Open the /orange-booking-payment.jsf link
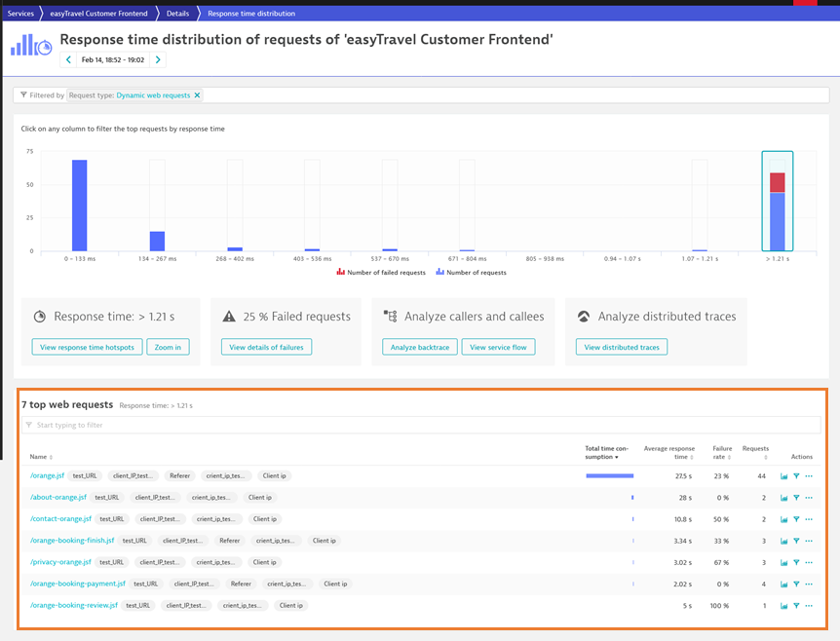 78,584
